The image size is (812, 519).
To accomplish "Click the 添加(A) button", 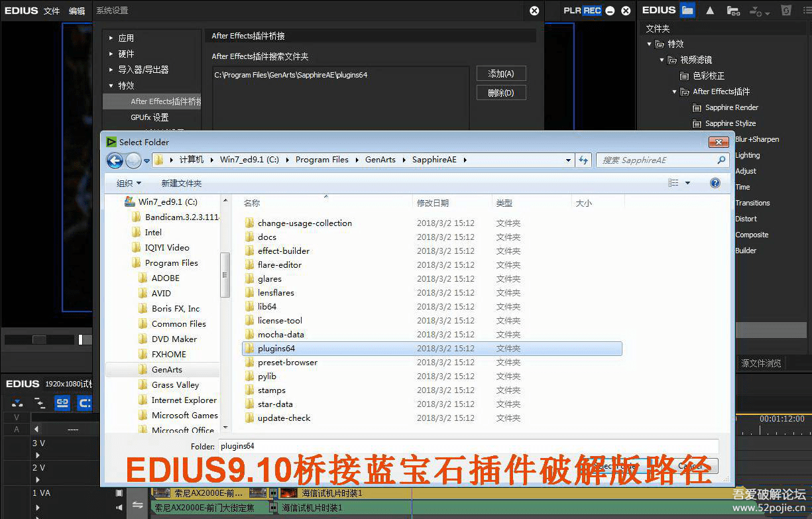I will (x=501, y=74).
